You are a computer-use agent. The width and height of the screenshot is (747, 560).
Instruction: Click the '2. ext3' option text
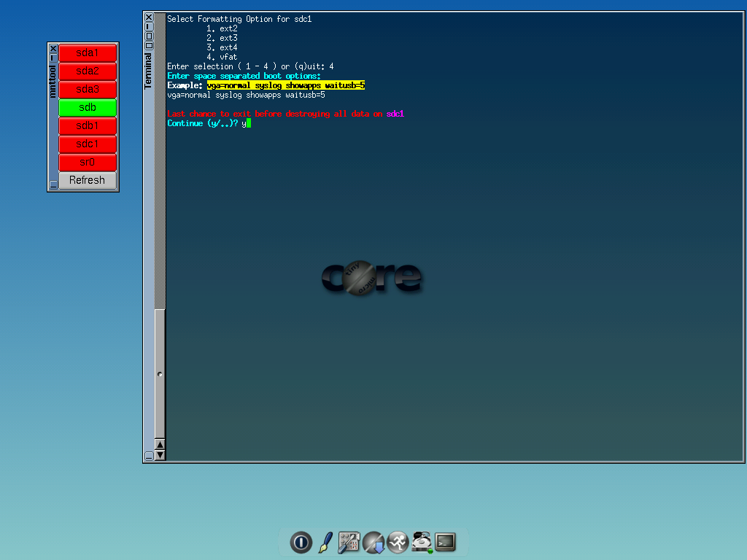[x=222, y=38]
